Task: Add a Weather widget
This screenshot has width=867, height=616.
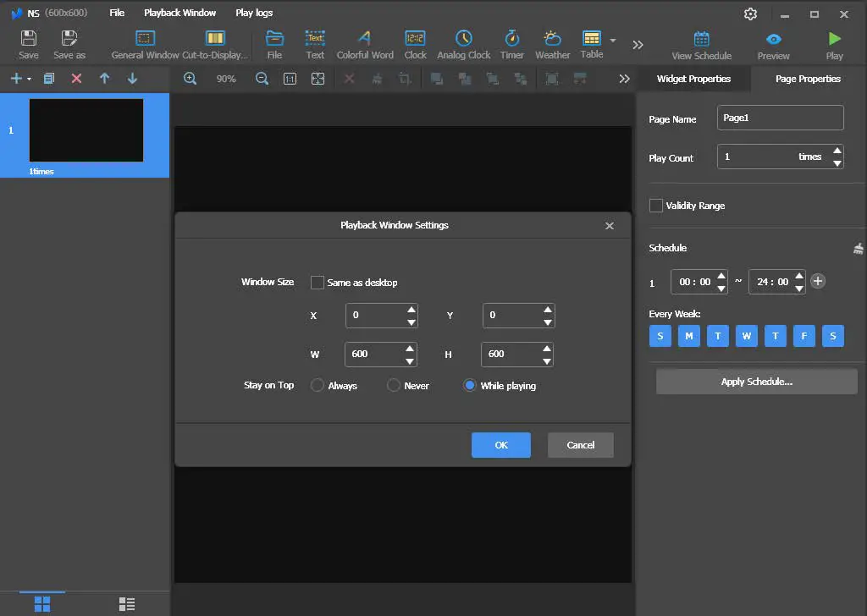Action: coord(552,44)
